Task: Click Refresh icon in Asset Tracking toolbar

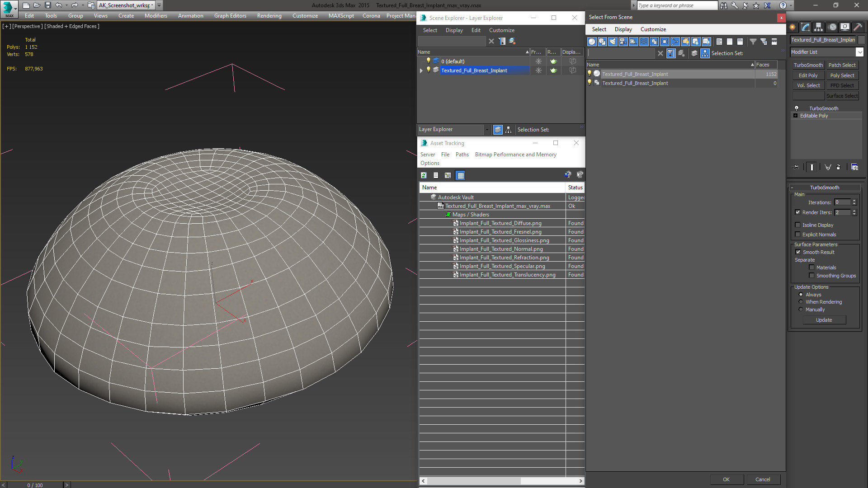Action: coord(424,175)
